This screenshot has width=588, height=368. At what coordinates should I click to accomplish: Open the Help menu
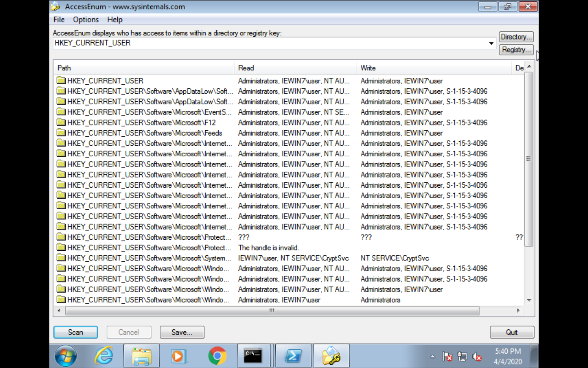(x=115, y=20)
